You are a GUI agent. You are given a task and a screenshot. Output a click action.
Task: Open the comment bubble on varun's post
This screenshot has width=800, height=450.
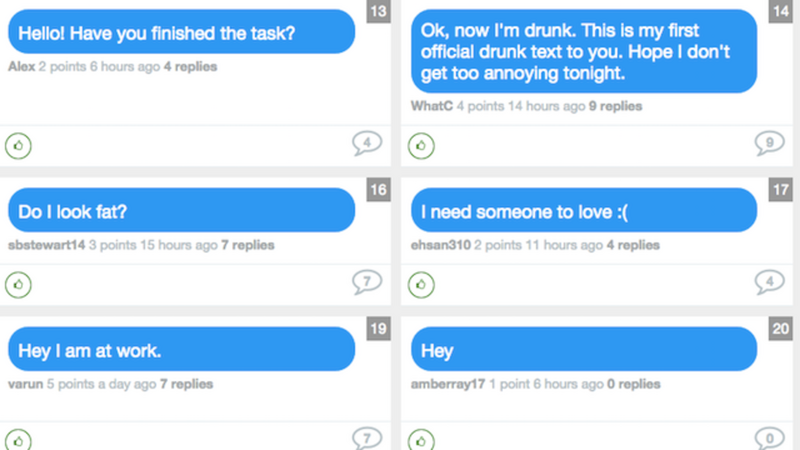[367, 438]
